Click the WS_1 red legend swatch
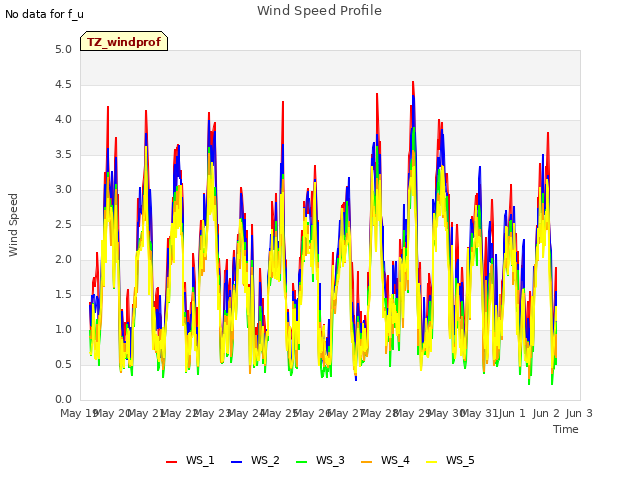The image size is (640, 480). pyautogui.click(x=171, y=462)
